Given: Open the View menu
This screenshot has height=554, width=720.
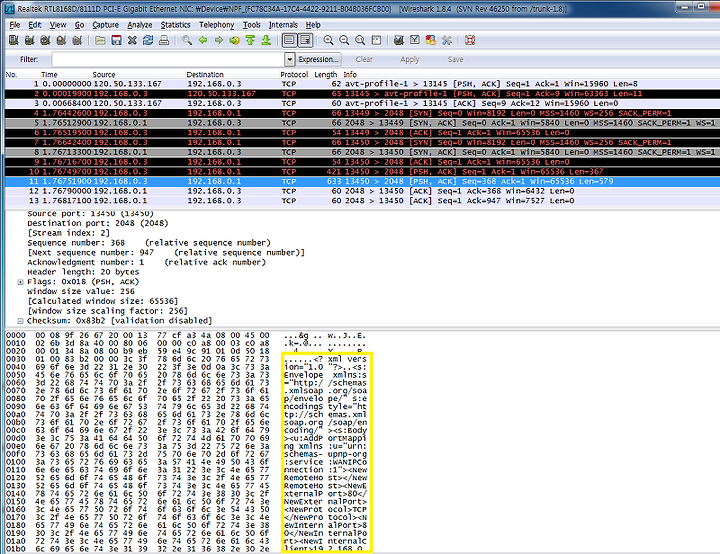Looking at the screenshot, I should (58, 25).
